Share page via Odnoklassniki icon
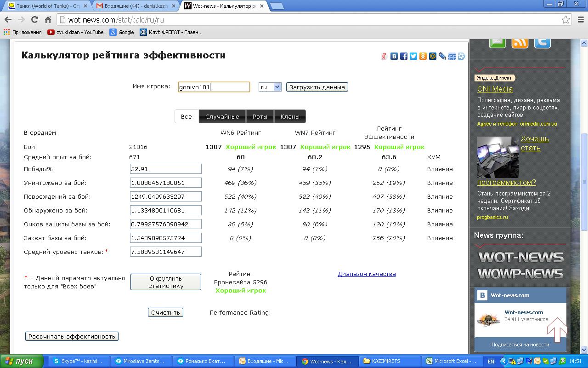The height and width of the screenshot is (368, 588). tap(423, 56)
